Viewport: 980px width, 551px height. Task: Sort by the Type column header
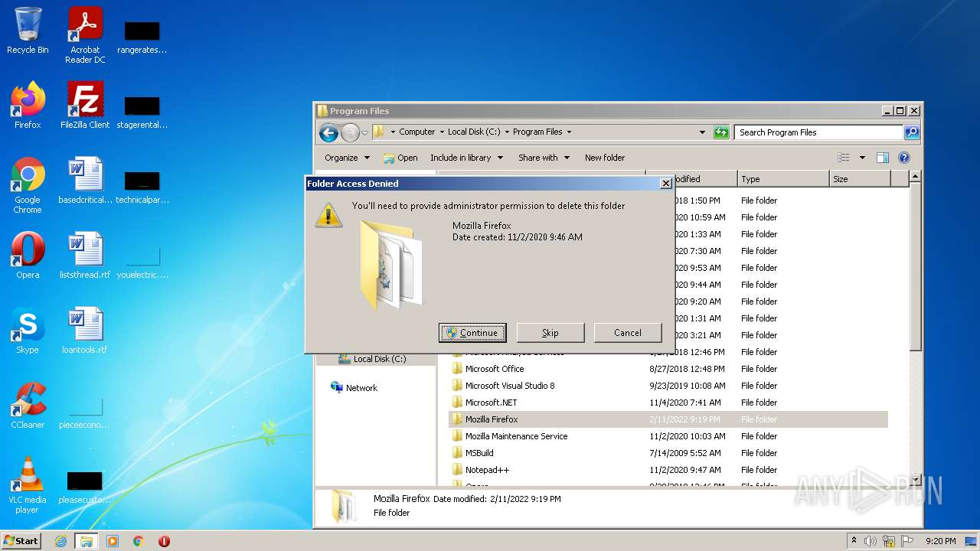point(783,179)
